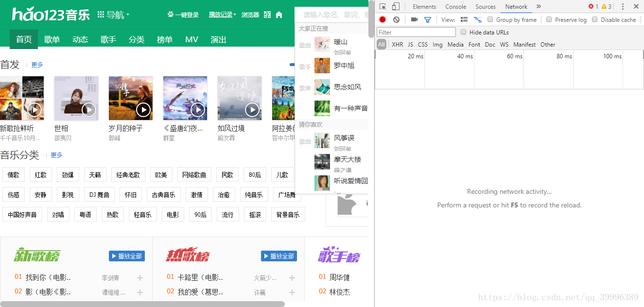Select 思念如风 suggestion
The height and width of the screenshot is (307, 644).
click(x=348, y=87)
